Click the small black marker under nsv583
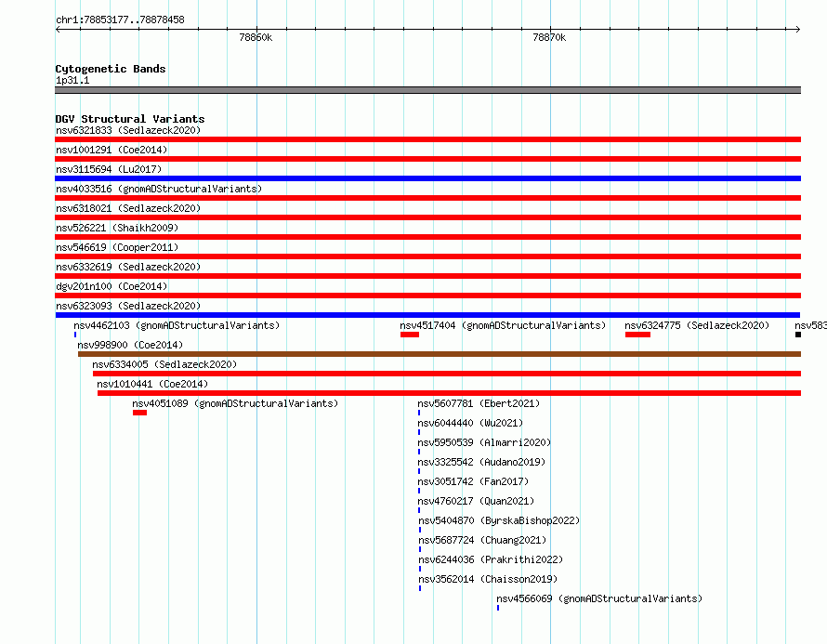This screenshot has height=644, width=827. tap(798, 335)
